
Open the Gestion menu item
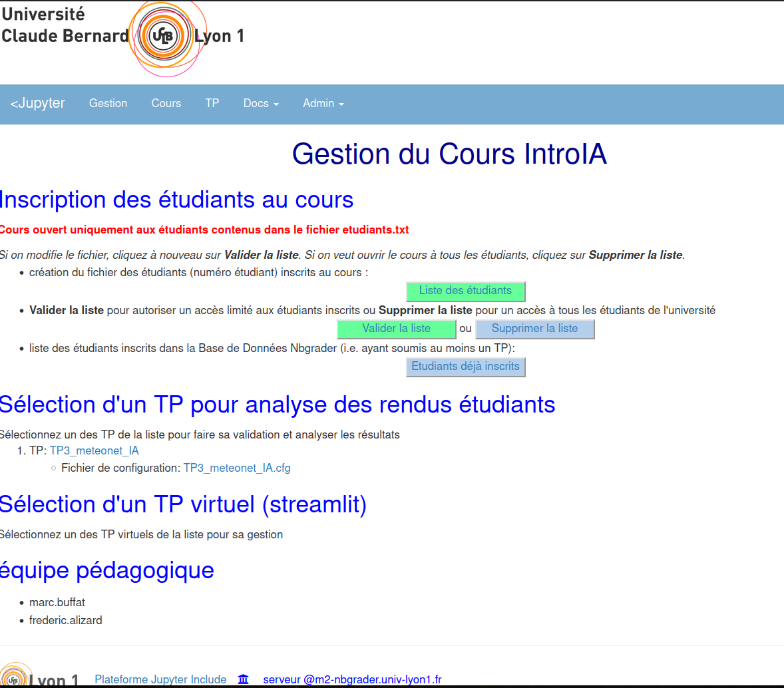(108, 103)
